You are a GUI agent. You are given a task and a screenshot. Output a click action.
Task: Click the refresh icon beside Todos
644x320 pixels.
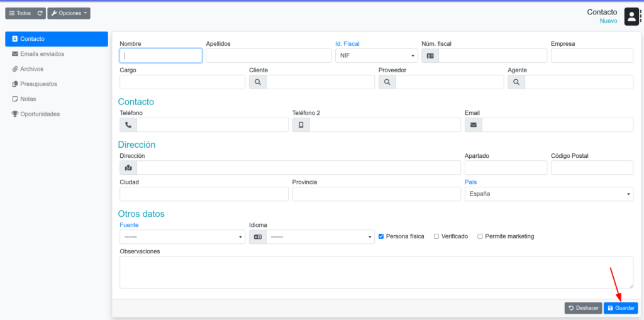(40, 13)
